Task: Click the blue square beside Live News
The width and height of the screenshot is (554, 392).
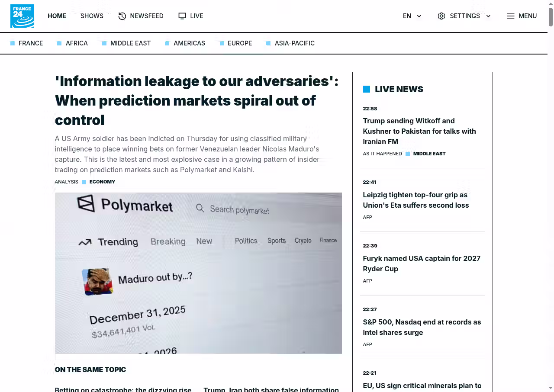Action: point(367,89)
